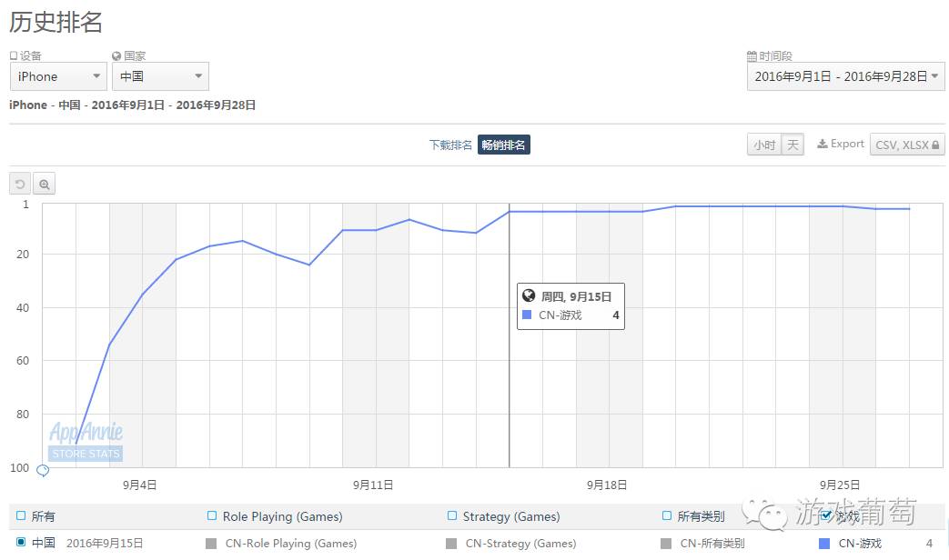Click the CSV, XLSX export button

coord(907,145)
